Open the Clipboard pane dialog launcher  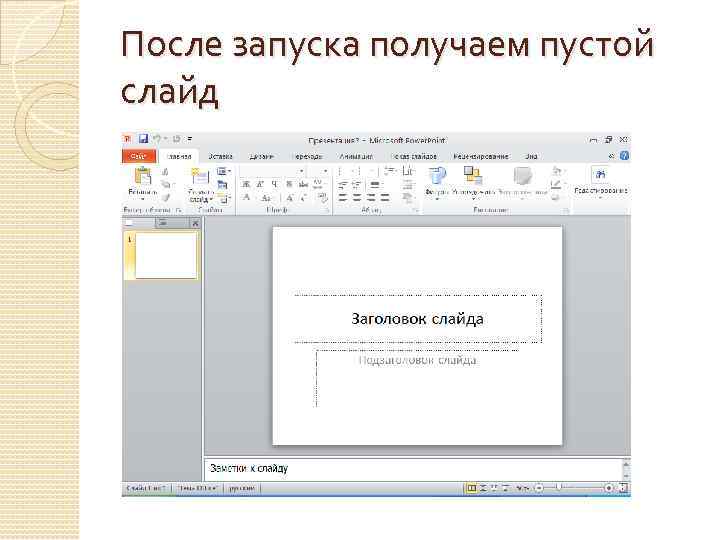(x=180, y=210)
